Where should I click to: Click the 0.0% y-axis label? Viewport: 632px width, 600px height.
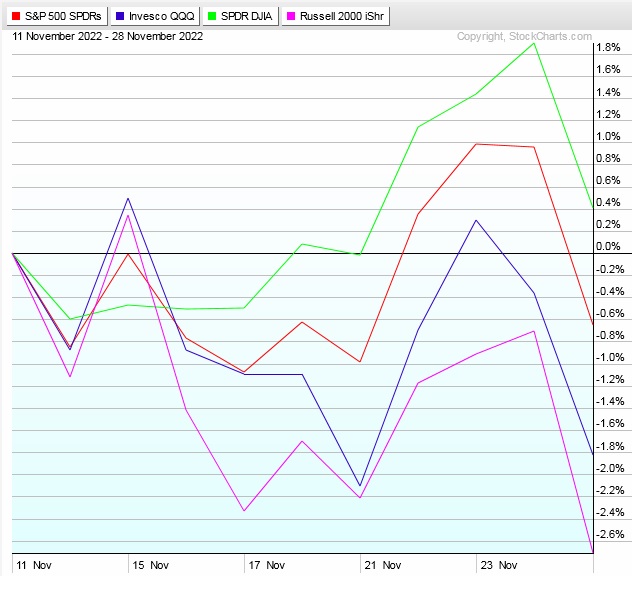pos(608,246)
